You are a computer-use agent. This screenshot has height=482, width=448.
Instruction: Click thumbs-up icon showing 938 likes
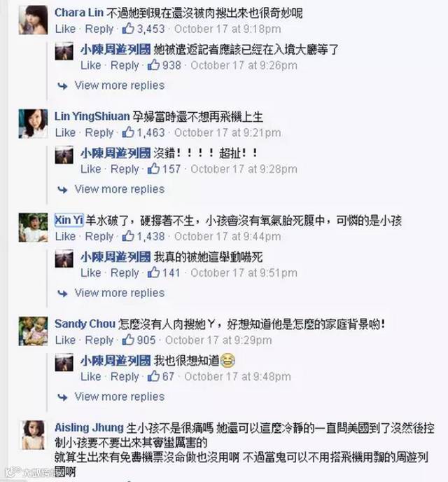coord(153,64)
